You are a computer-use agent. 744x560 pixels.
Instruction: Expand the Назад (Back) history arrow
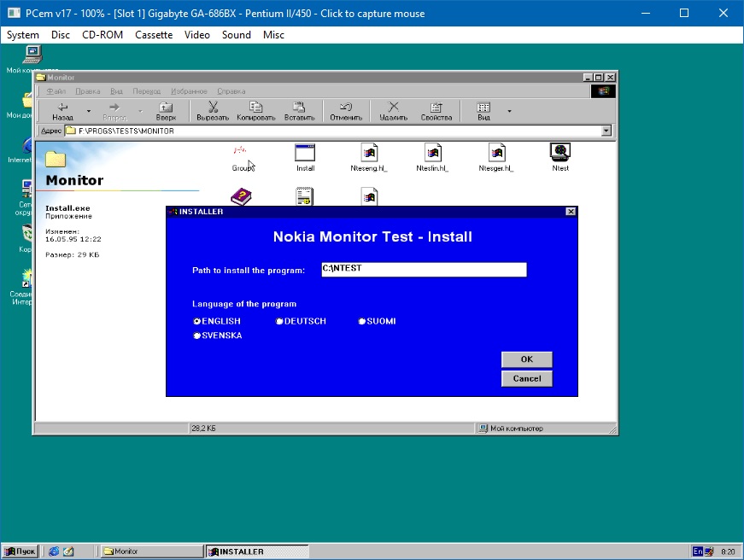coord(88,110)
